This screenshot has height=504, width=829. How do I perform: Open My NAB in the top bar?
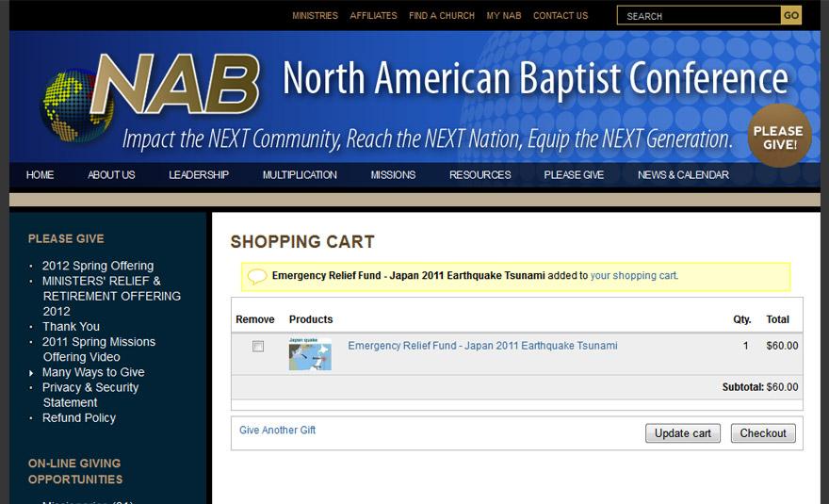pos(504,16)
